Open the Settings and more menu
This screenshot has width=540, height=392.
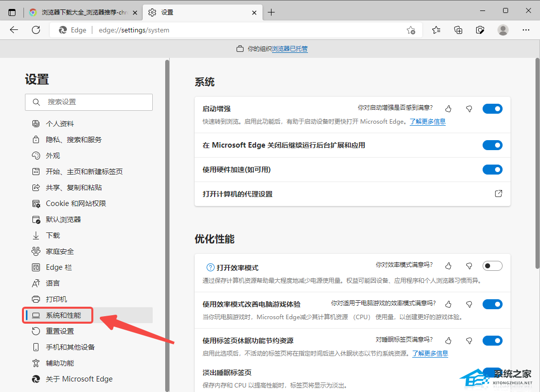526,30
